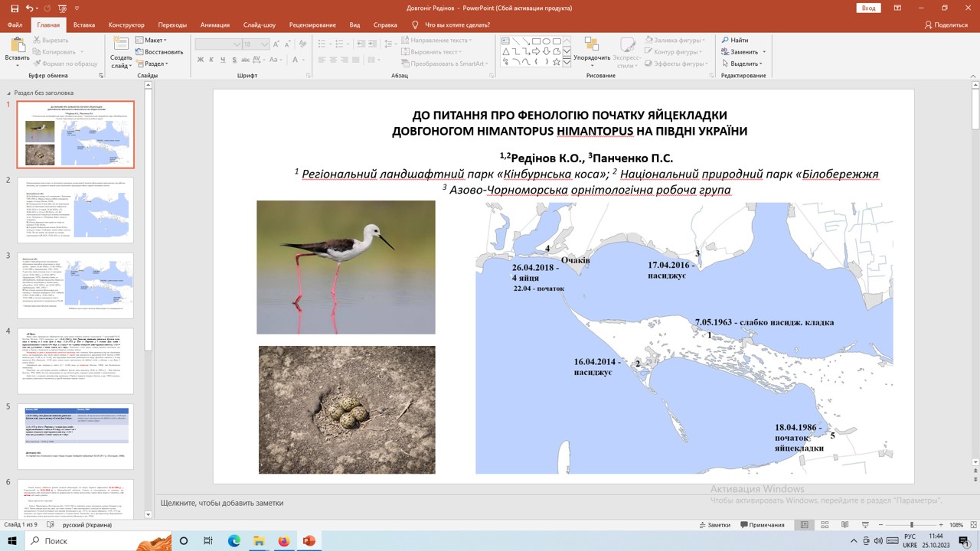Screen dimensions: 980x551
Task: Switch to Анимация tab
Action: [214, 24]
